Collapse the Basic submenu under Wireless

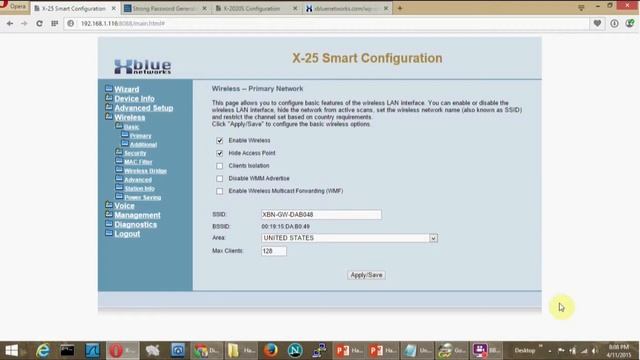click(131, 127)
